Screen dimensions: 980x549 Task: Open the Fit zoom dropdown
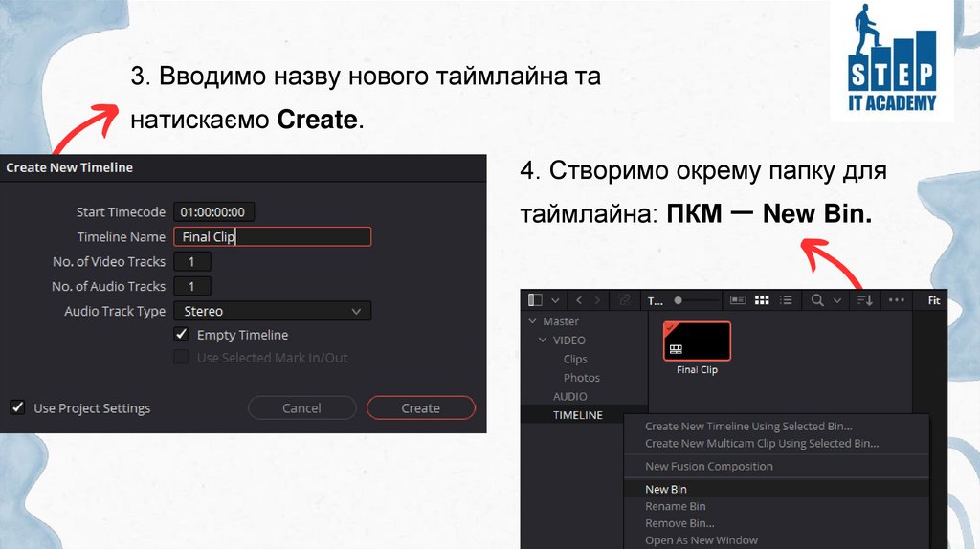934,300
